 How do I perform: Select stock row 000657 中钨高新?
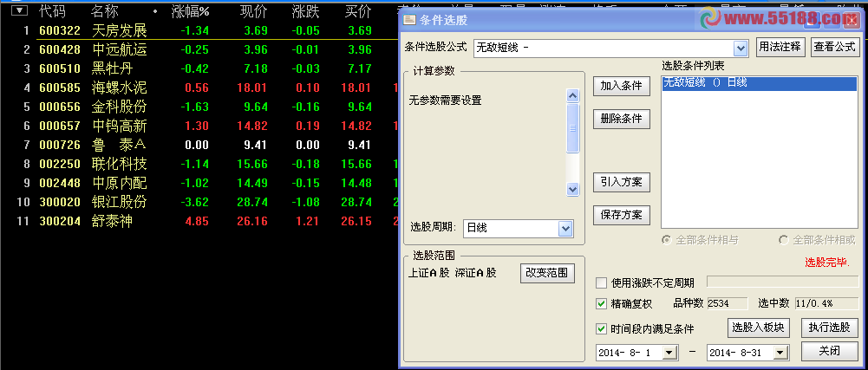pyautogui.click(x=199, y=127)
